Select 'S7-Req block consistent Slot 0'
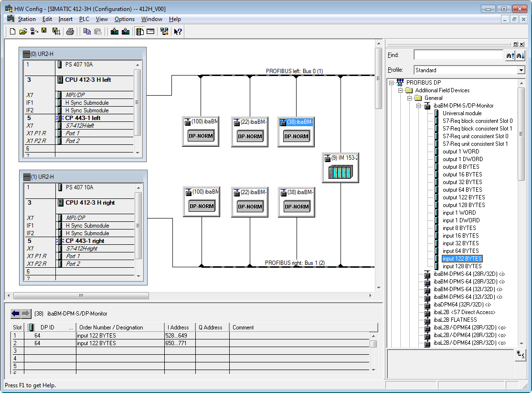Image resolution: width=532 pixels, height=393 pixels. (478, 121)
